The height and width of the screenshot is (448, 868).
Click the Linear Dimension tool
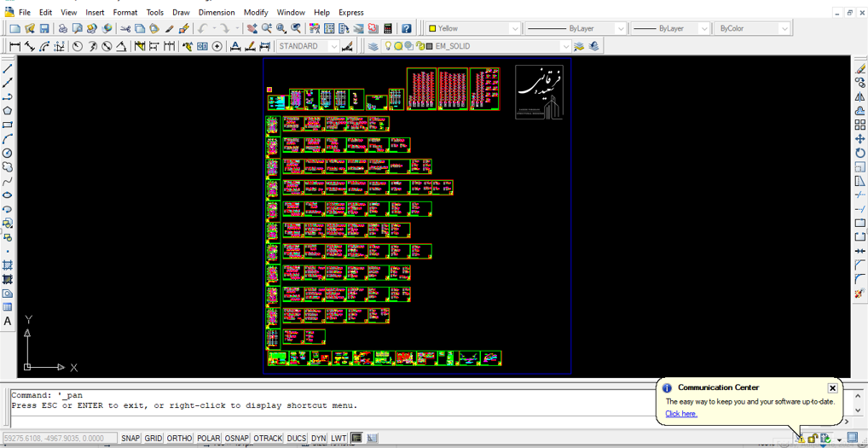click(15, 46)
